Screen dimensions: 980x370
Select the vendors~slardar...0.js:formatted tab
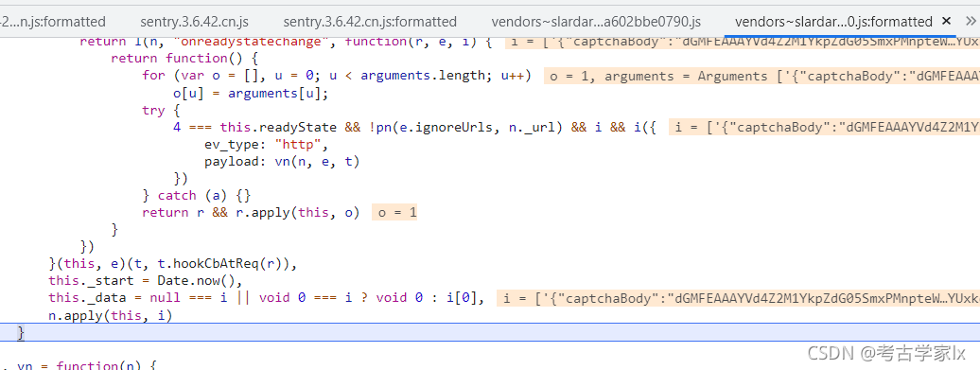(833, 21)
